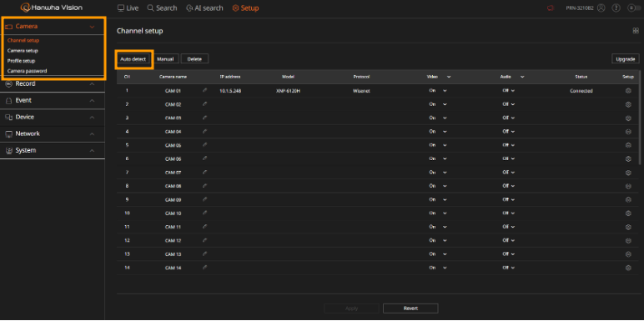The width and height of the screenshot is (644, 321).
Task: Open the Search tab
Action: (162, 8)
